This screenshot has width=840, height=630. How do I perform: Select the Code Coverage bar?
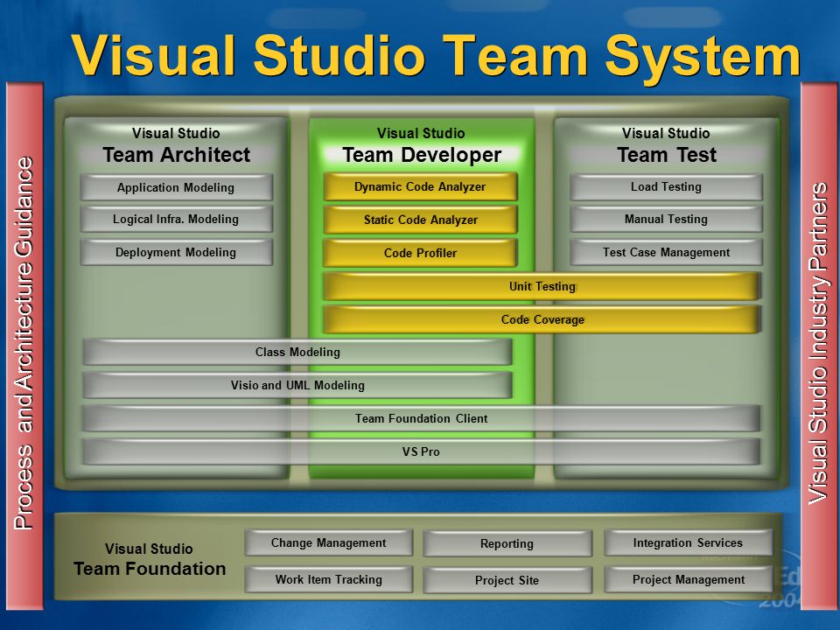coord(542,320)
